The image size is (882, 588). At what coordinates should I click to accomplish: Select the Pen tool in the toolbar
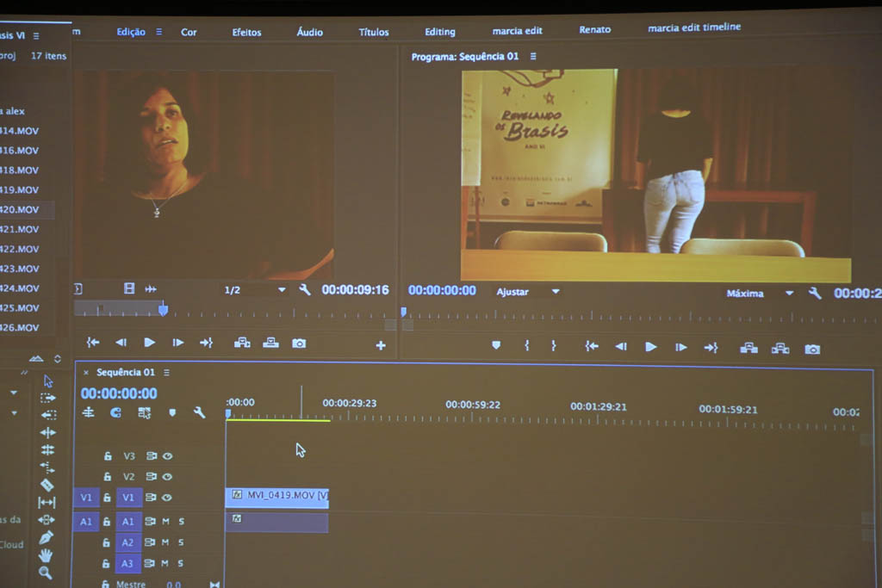tap(47, 537)
